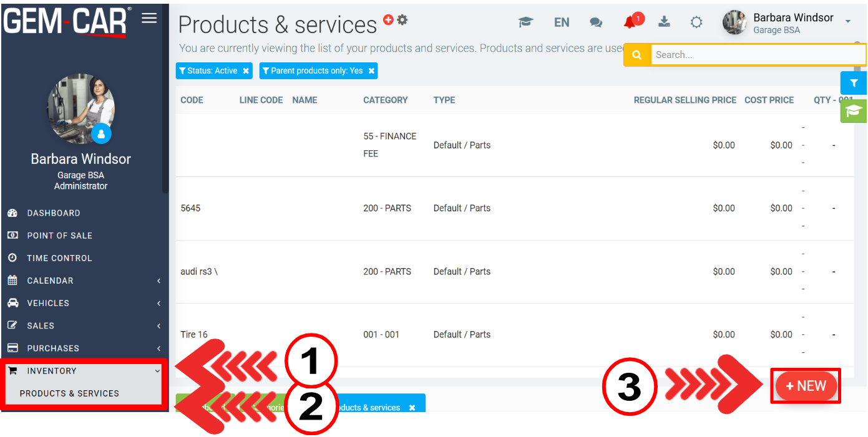Click the download icon in header

[664, 22]
